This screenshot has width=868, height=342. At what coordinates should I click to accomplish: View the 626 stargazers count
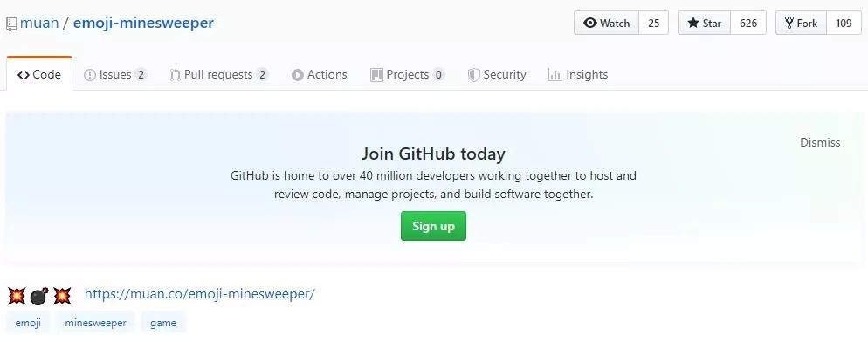(x=748, y=24)
